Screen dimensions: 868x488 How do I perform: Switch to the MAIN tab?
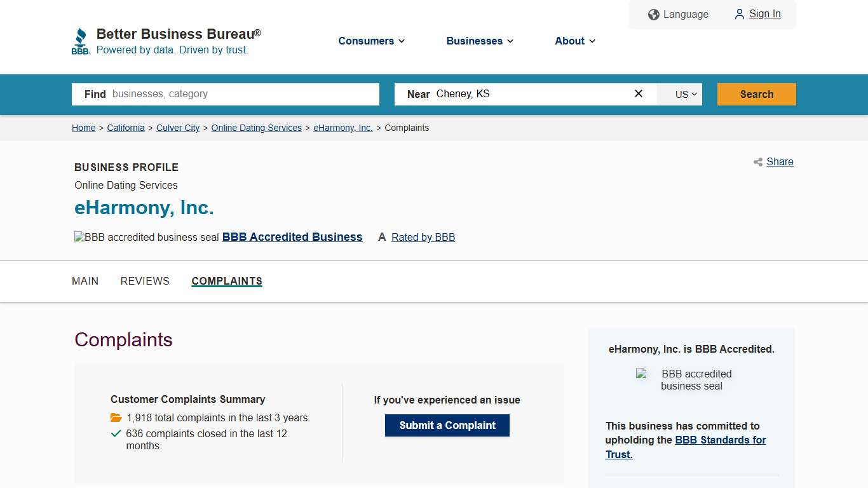pos(85,281)
